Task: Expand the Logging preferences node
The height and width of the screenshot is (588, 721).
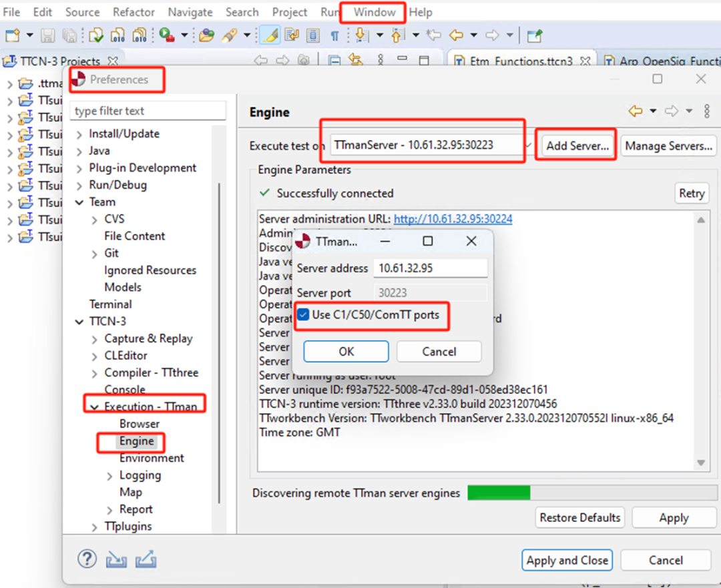Action: coord(110,476)
